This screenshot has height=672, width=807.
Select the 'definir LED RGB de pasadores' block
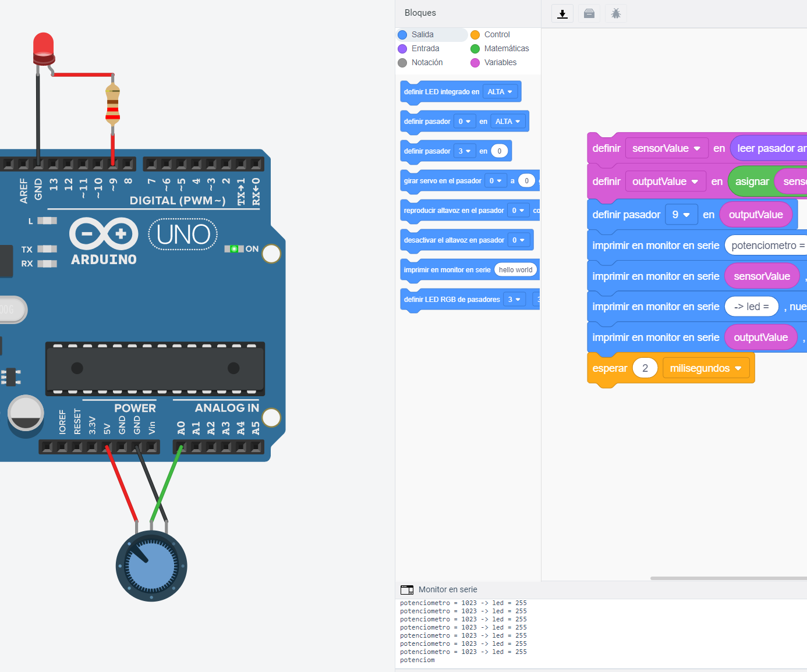pos(470,300)
